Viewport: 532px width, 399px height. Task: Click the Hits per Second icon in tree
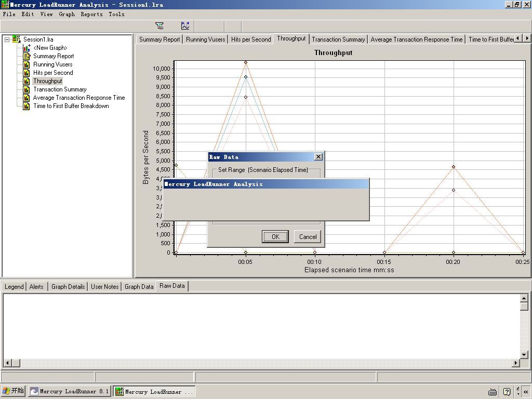[x=26, y=73]
